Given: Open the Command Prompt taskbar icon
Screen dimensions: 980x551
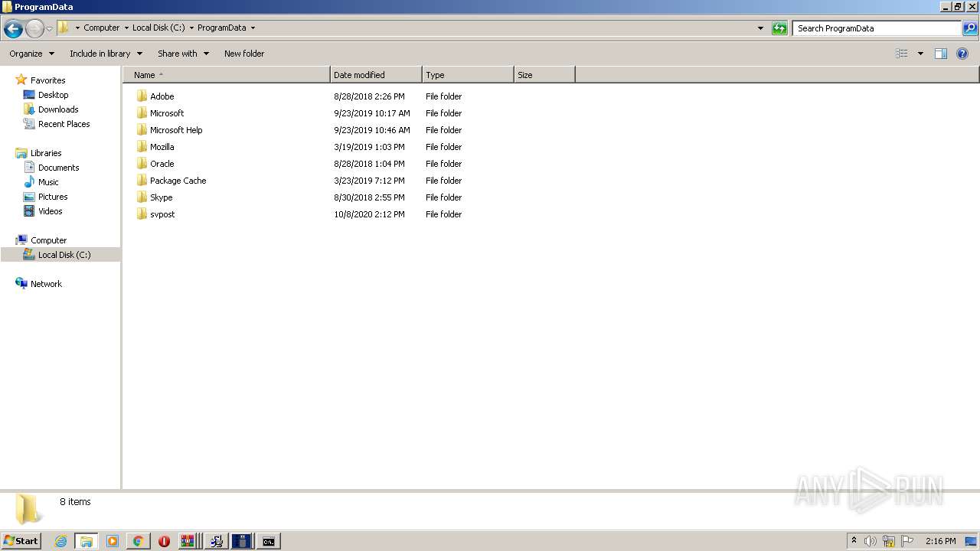Looking at the screenshot, I should click(x=268, y=541).
